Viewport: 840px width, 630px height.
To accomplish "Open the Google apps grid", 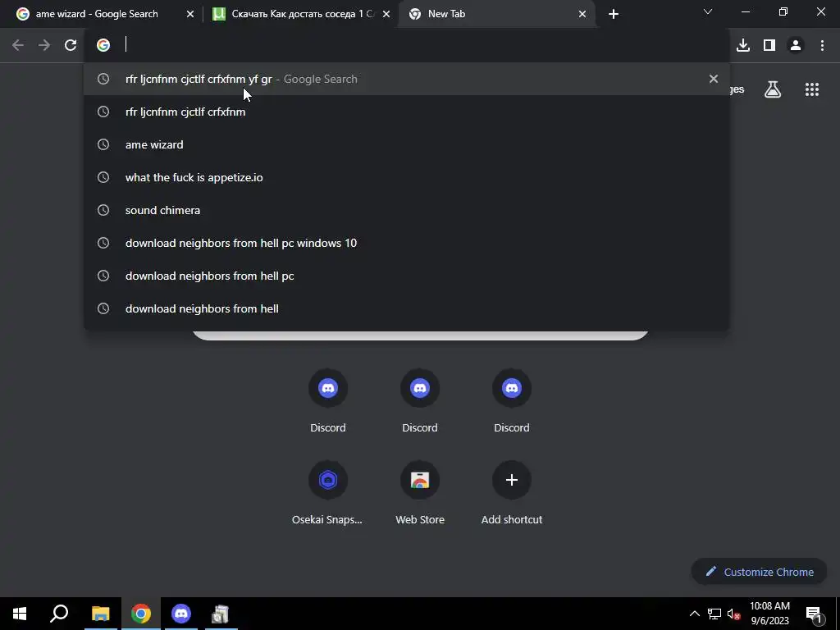I will click(x=811, y=89).
